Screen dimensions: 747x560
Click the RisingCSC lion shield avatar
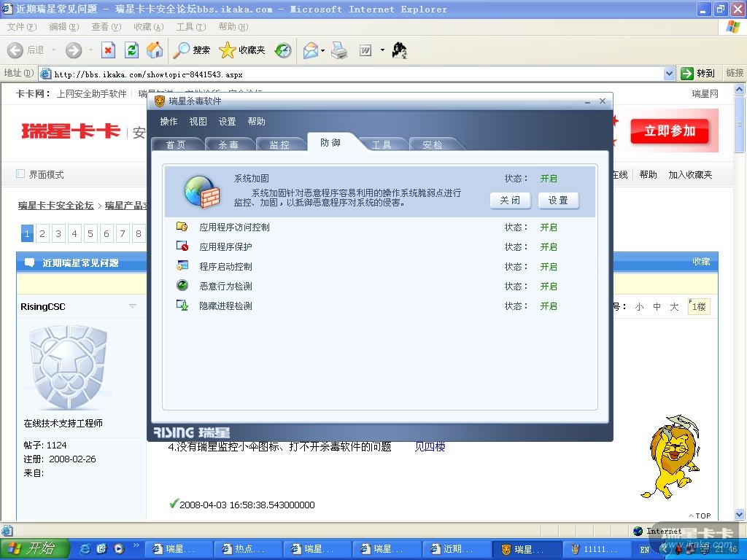point(69,367)
